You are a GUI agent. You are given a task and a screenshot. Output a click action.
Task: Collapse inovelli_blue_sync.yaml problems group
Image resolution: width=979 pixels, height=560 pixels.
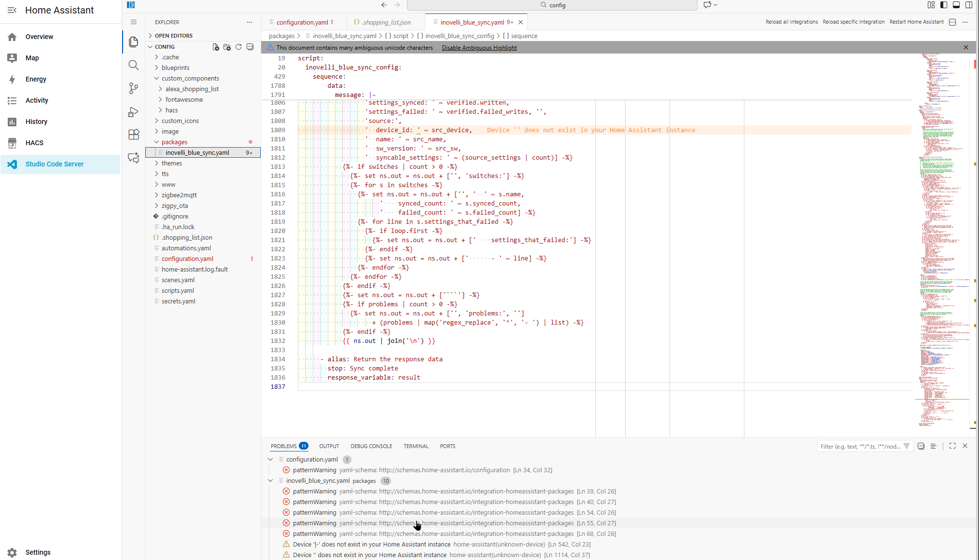coord(270,481)
